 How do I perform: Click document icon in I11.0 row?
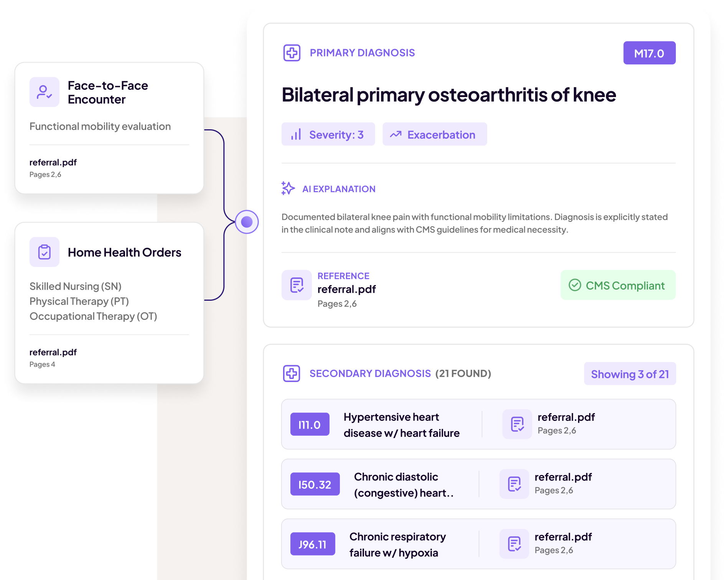click(517, 424)
